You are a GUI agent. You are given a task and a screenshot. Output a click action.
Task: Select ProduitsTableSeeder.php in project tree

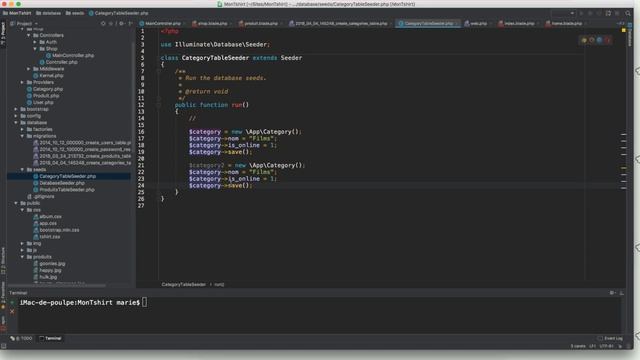click(64, 190)
